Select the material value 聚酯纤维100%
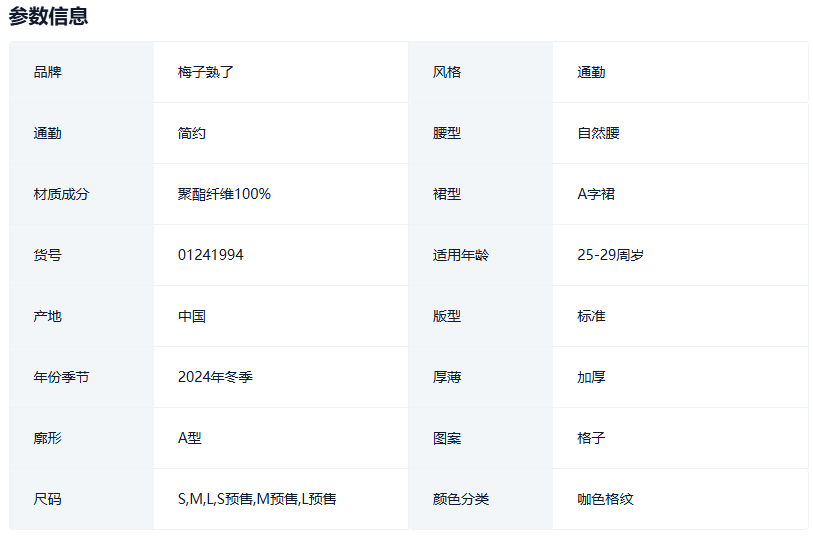 coord(224,194)
